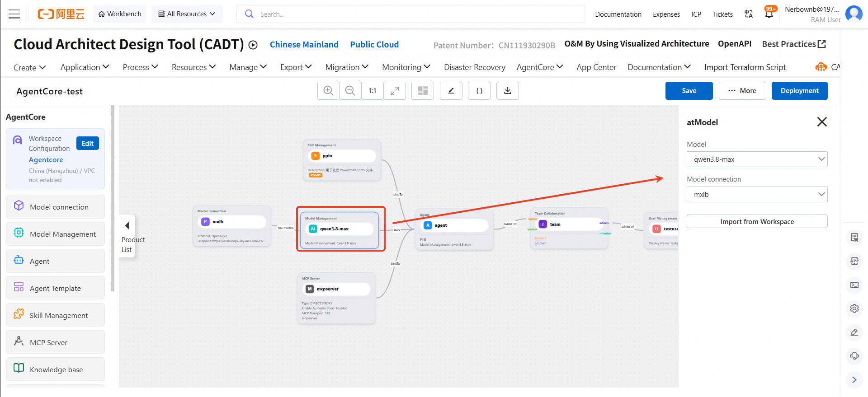Click the zoom out magnifier icon
The height and width of the screenshot is (397, 868).
(350, 91)
